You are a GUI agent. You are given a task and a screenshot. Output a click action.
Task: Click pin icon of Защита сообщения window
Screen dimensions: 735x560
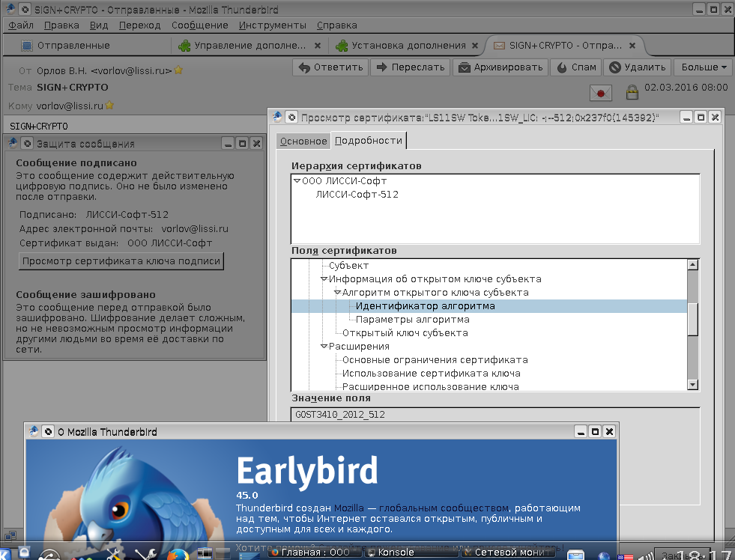(x=27, y=143)
